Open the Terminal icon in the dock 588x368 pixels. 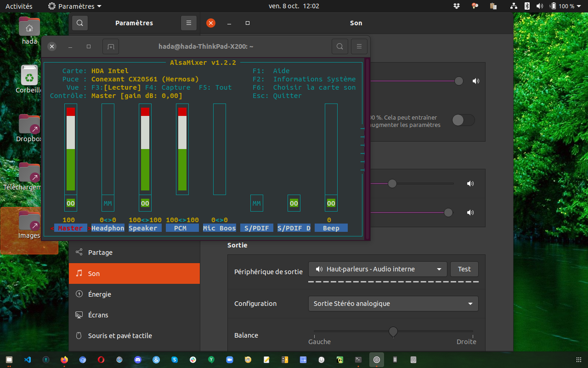coord(358,360)
